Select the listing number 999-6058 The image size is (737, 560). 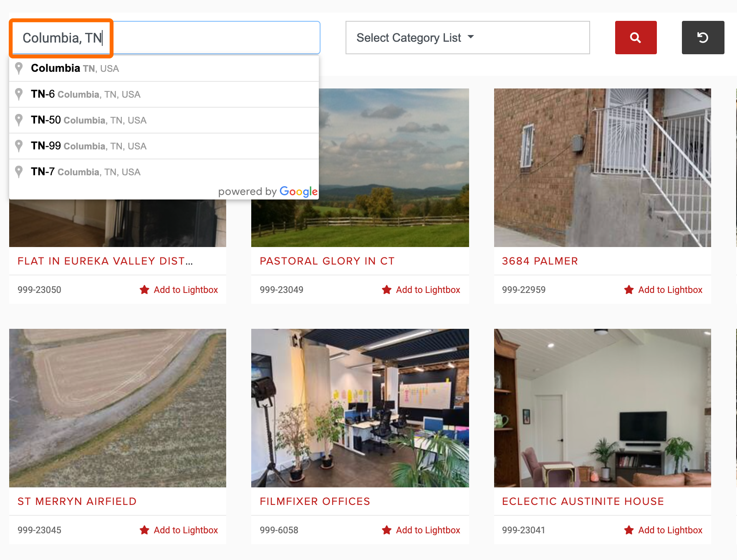coord(279,530)
